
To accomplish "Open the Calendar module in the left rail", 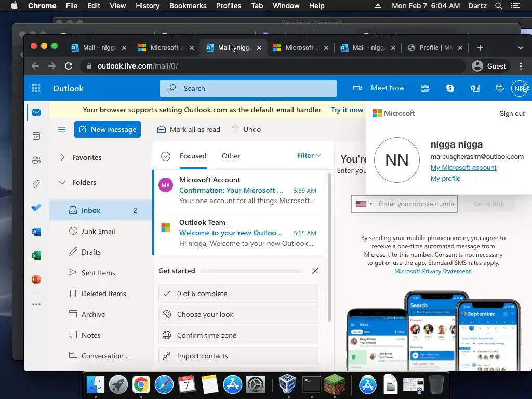I will 36,136.
